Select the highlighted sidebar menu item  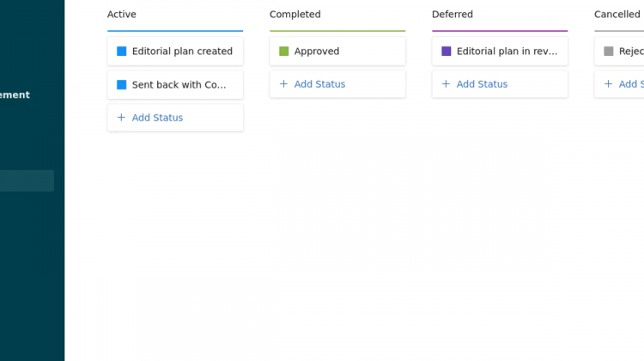point(27,180)
